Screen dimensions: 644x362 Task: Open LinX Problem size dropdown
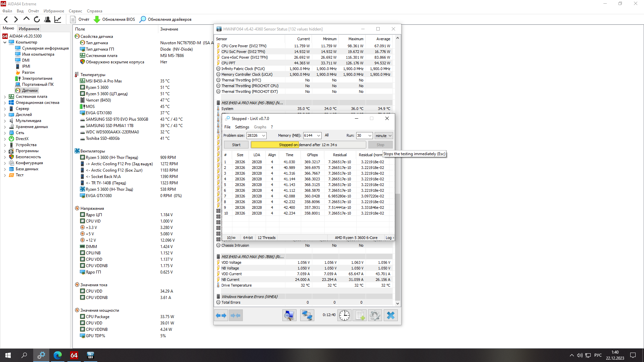tap(264, 136)
